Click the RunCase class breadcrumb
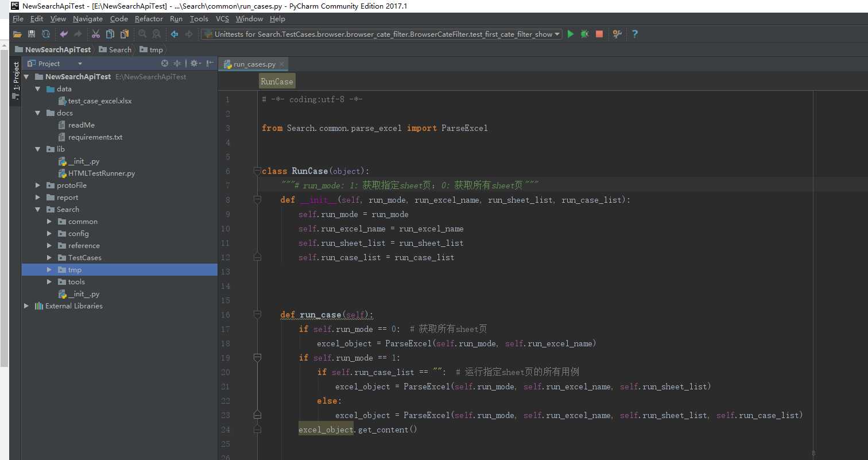 pos(277,82)
